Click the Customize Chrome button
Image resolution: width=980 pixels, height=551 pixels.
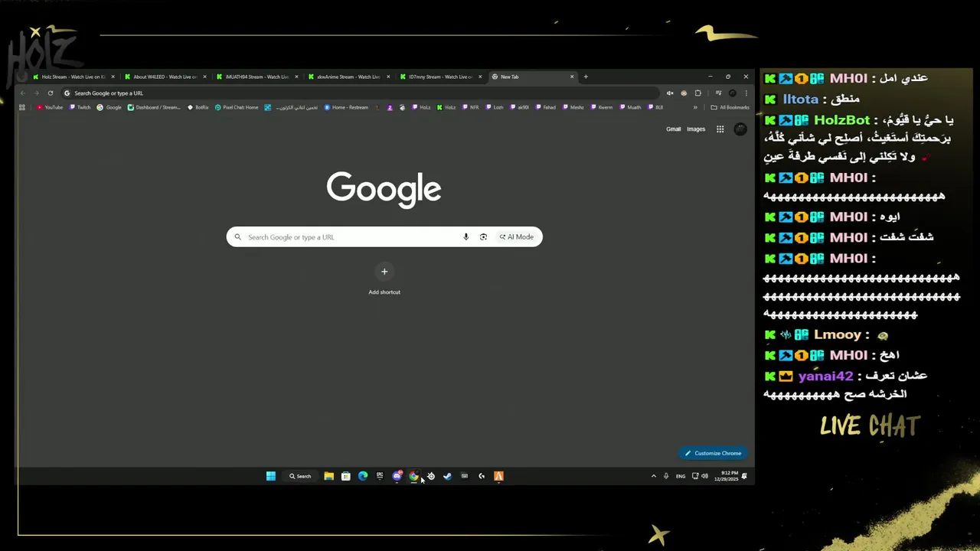coord(713,453)
